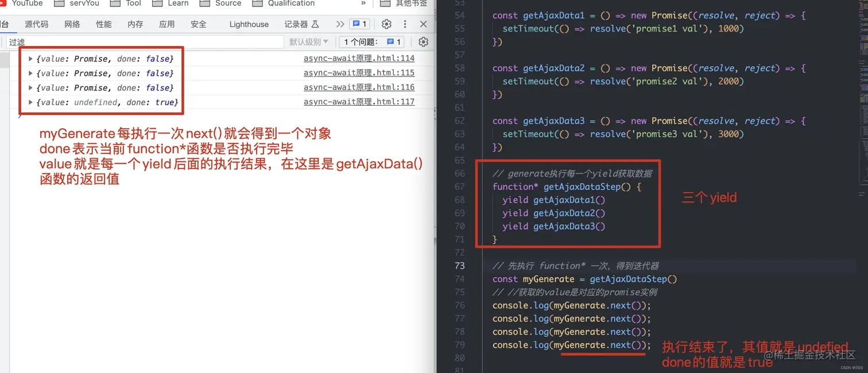Show more DevTools tabs chevron
Viewport: 868px width, 373px height.
340,24
